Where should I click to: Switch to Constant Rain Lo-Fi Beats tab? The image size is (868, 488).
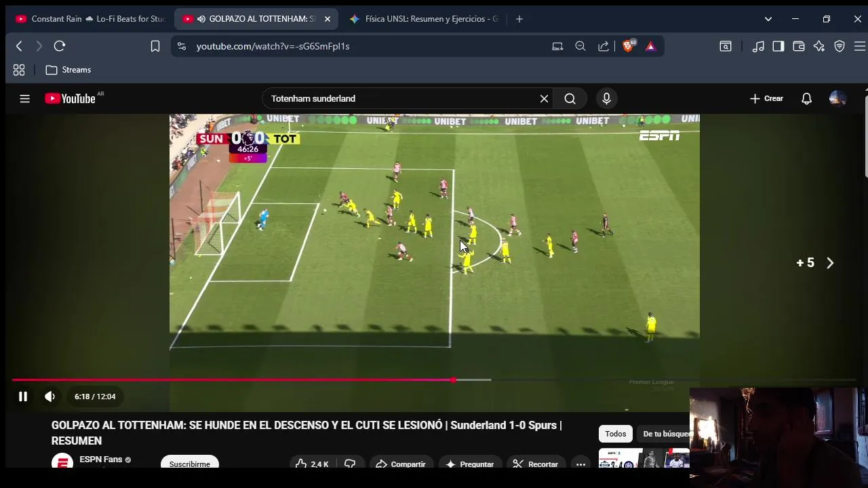pyautogui.click(x=90, y=19)
